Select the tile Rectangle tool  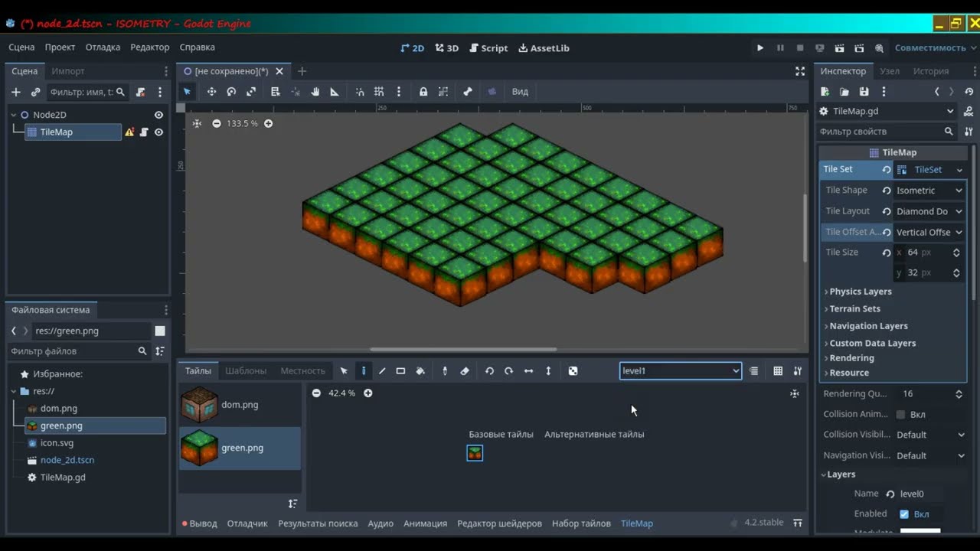tap(400, 370)
